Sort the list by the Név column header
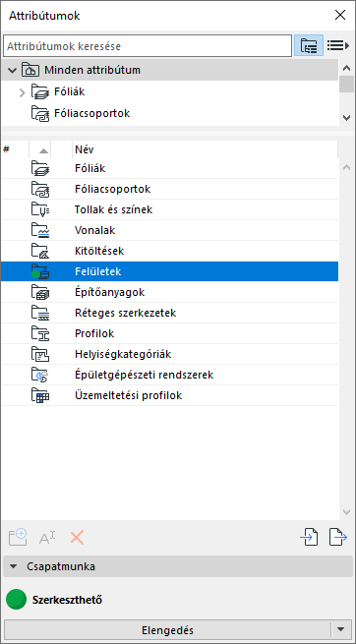 (206, 149)
